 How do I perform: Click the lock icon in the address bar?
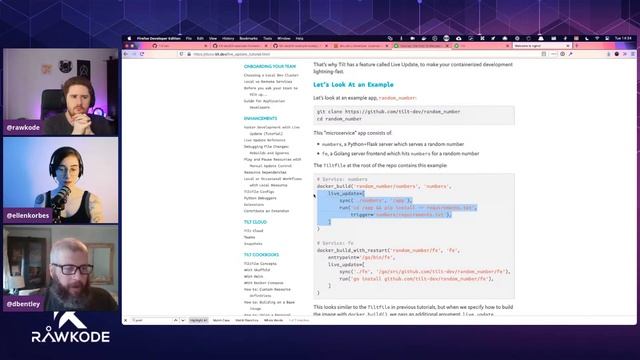click(189, 54)
